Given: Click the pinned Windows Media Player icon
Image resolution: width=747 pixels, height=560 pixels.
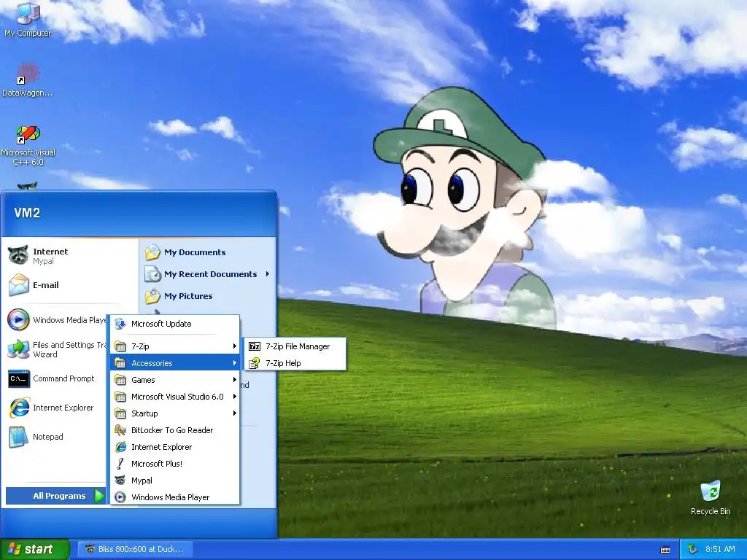Looking at the screenshot, I should pyautogui.click(x=18, y=319).
